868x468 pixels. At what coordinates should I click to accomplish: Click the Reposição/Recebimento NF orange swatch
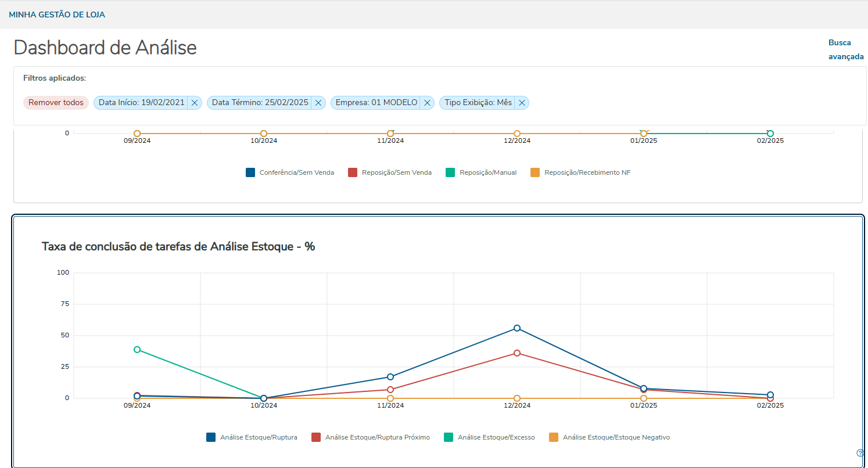tap(535, 172)
